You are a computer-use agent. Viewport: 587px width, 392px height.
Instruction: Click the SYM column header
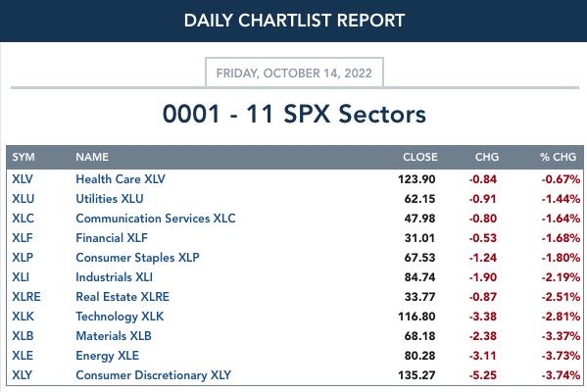coord(24,157)
